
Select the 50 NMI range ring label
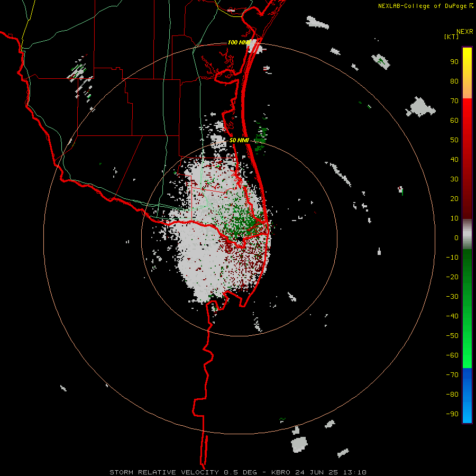click(239, 140)
